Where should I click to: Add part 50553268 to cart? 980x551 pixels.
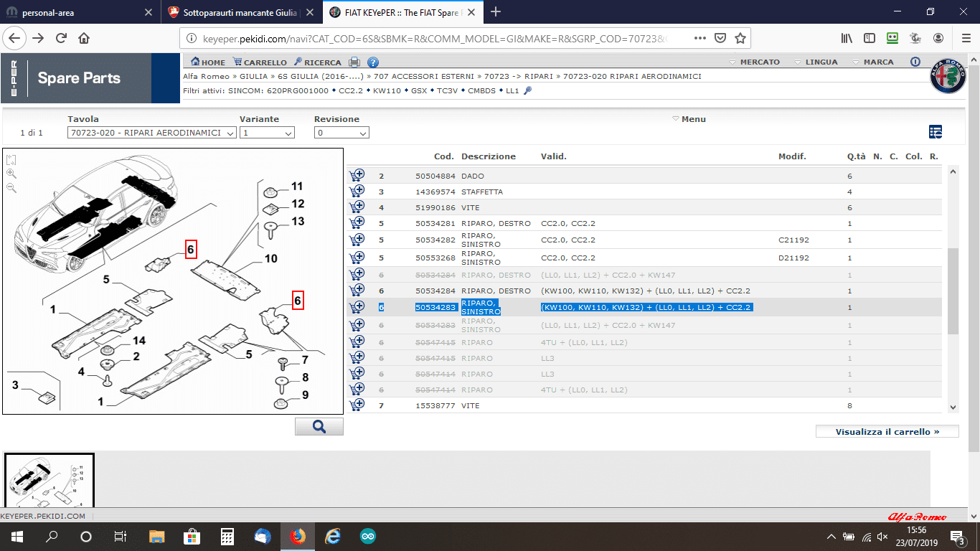(x=357, y=257)
